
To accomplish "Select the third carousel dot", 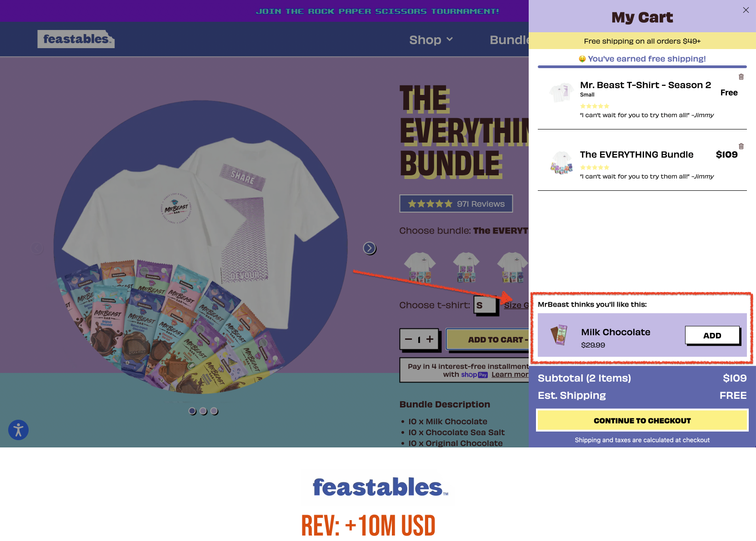I will [214, 411].
